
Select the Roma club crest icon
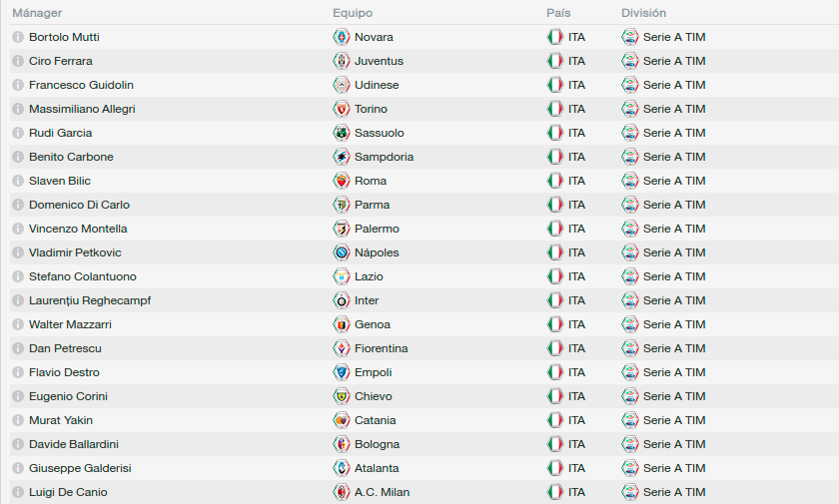342,181
